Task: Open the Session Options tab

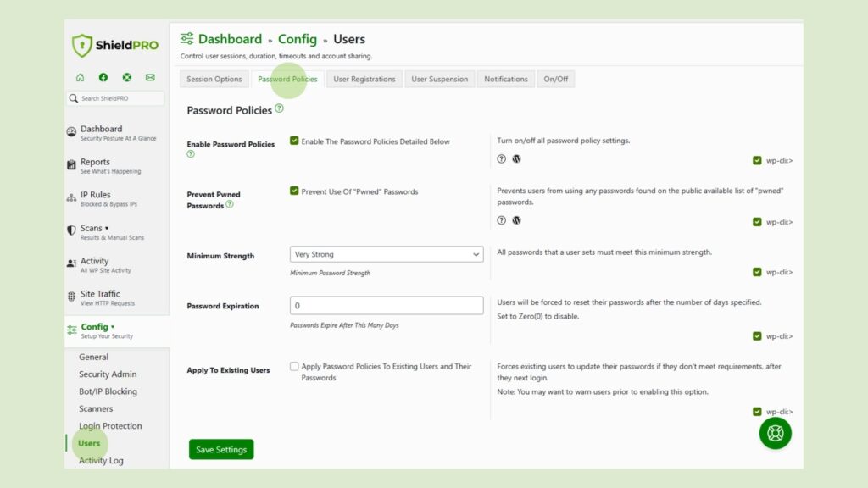Action: 214,79
